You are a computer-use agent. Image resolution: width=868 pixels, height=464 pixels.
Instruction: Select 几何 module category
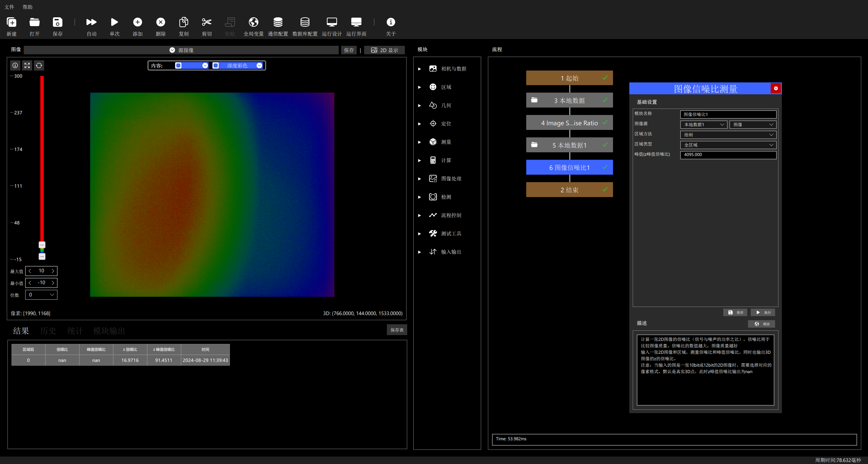[x=446, y=105]
